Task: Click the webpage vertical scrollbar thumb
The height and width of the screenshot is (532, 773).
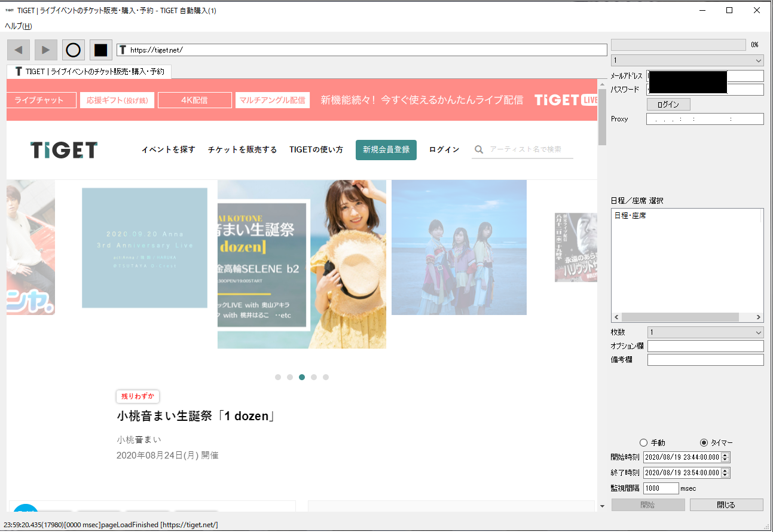Action: click(x=602, y=117)
